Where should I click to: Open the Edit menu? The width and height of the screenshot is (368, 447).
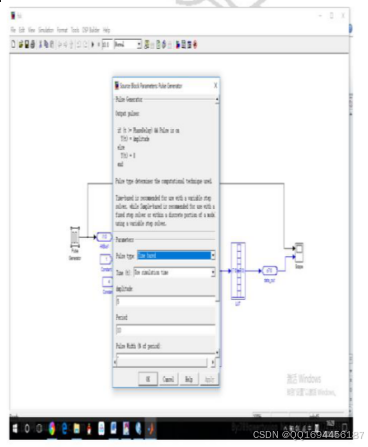[x=22, y=30]
